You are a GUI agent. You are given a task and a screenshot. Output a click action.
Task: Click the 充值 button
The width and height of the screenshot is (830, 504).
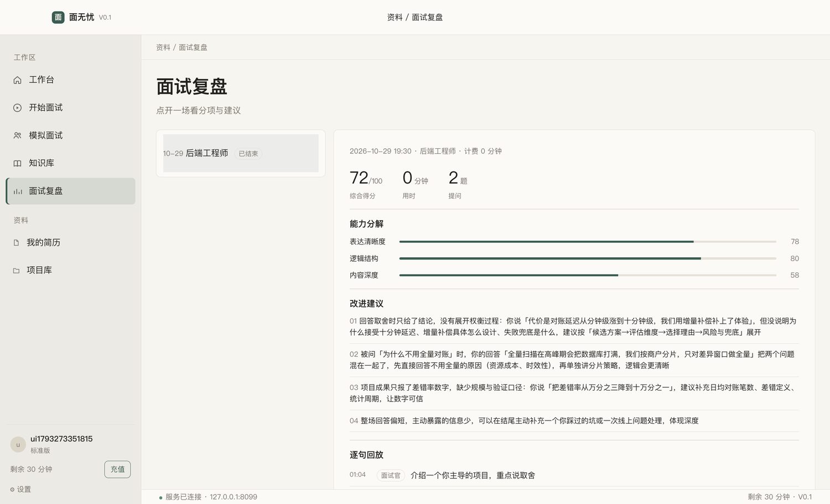pos(117,469)
